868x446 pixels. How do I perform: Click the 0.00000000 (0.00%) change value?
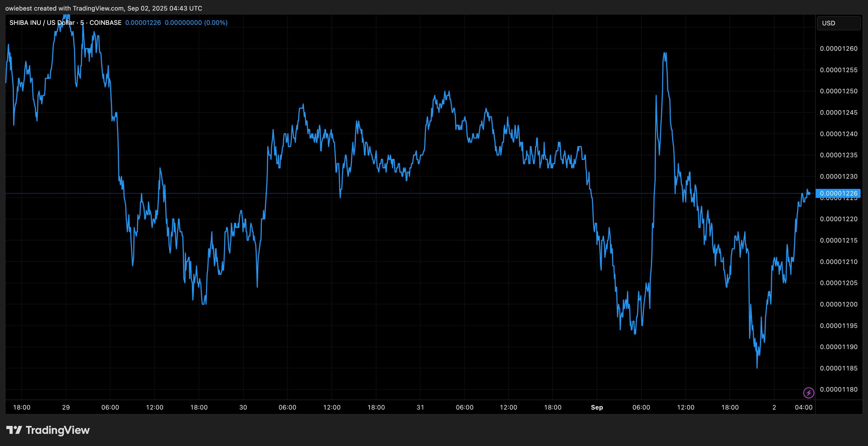196,22
